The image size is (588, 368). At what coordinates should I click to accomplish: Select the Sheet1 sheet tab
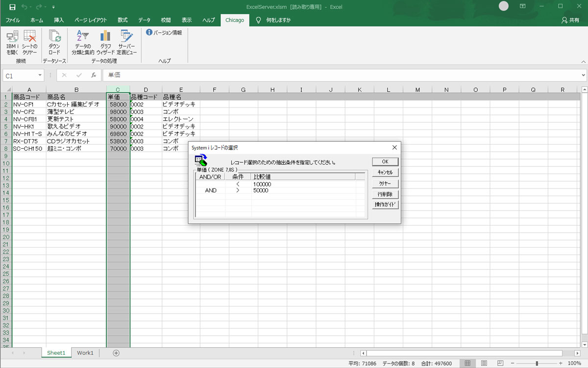56,353
